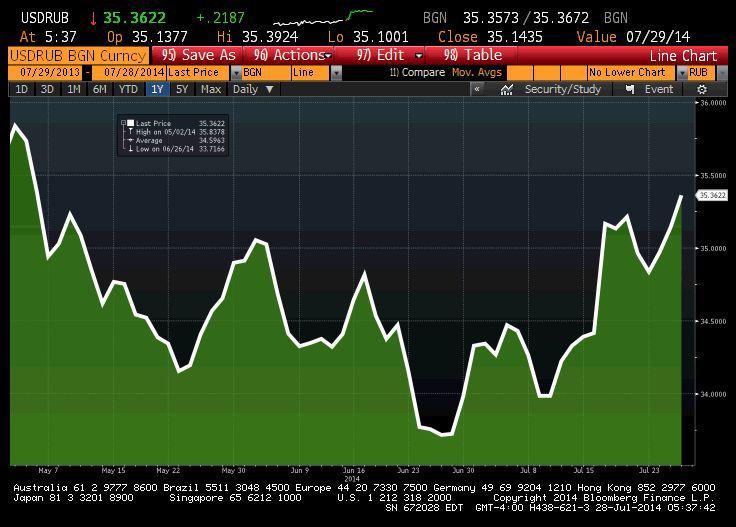Click the Security/Study label

(562, 89)
